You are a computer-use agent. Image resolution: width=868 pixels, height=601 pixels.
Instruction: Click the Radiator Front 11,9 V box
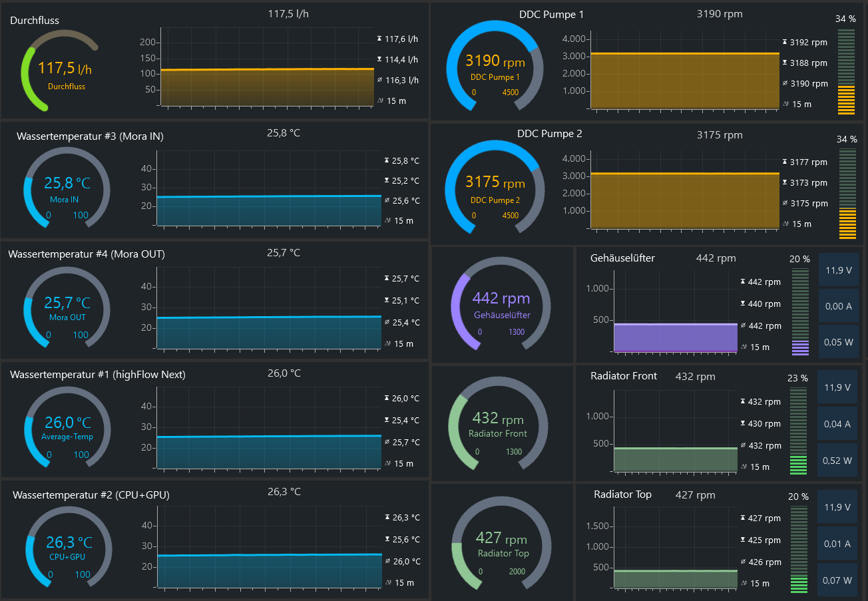coord(838,387)
